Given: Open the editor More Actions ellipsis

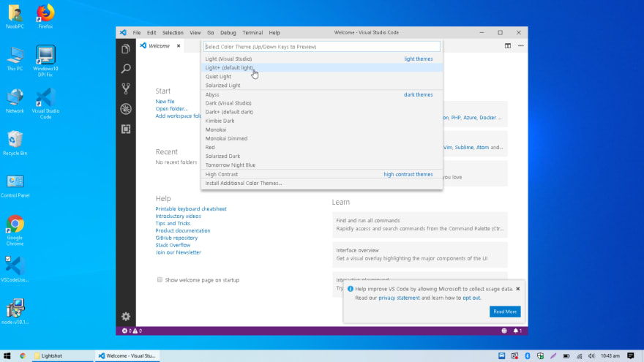Looking at the screenshot, I should click(x=521, y=46).
